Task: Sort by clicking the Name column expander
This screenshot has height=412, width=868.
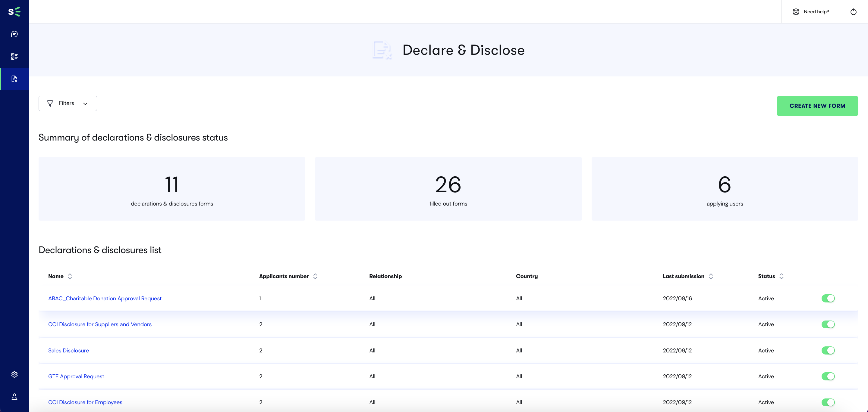Action: (70, 277)
